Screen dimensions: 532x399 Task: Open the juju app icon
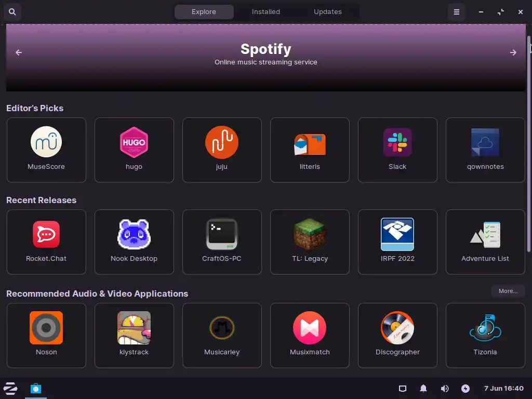coord(222,142)
